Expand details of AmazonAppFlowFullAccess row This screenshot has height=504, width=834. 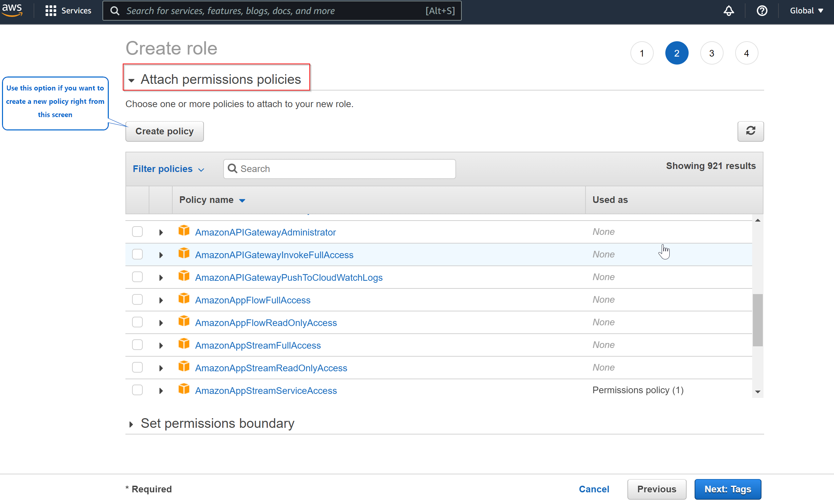click(161, 300)
